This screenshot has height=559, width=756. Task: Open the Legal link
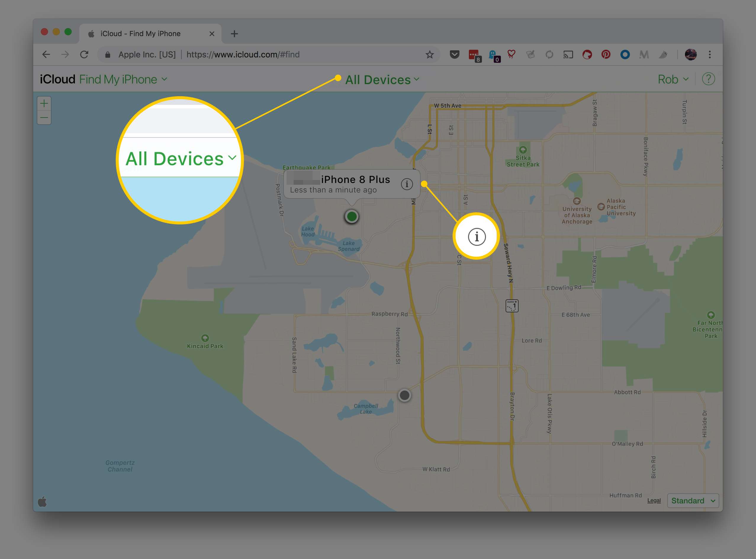pos(654,500)
